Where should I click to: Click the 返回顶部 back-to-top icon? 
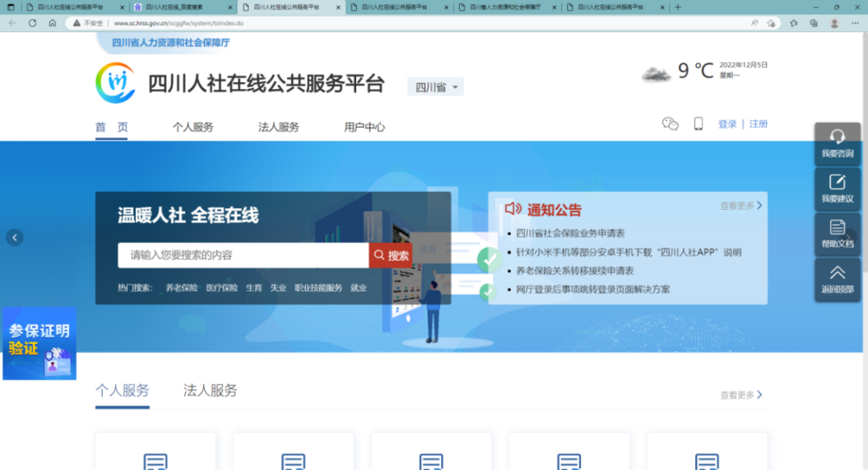[837, 274]
